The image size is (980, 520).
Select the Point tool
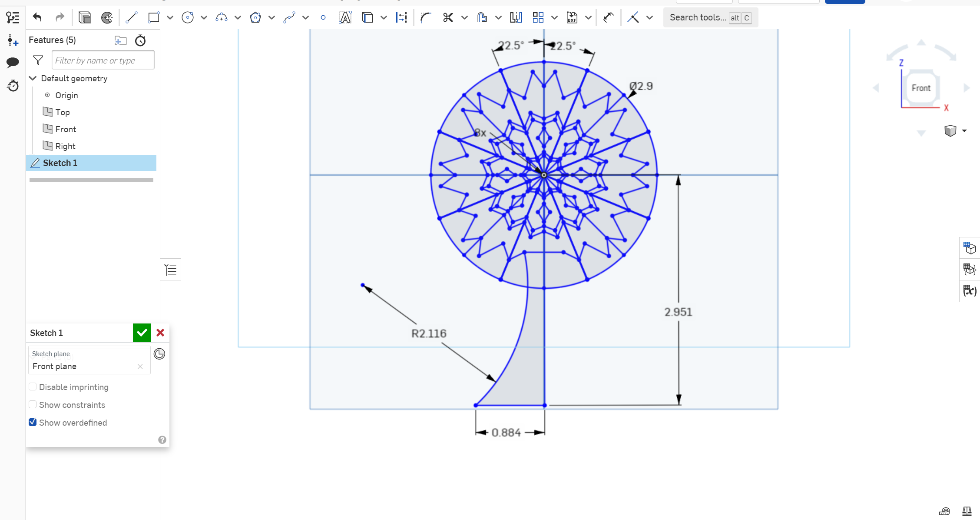[323, 17]
